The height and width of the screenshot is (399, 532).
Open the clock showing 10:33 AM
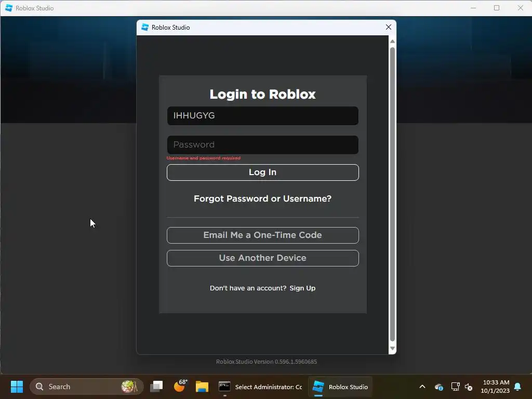pyautogui.click(x=495, y=387)
